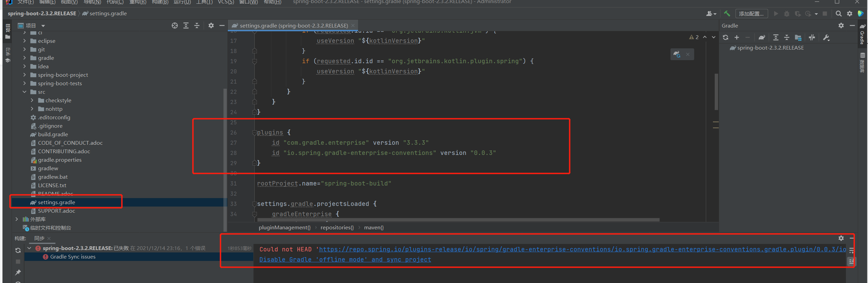This screenshot has height=283, width=868.
Task: Go to previous highlighted problem arrow
Action: click(705, 37)
